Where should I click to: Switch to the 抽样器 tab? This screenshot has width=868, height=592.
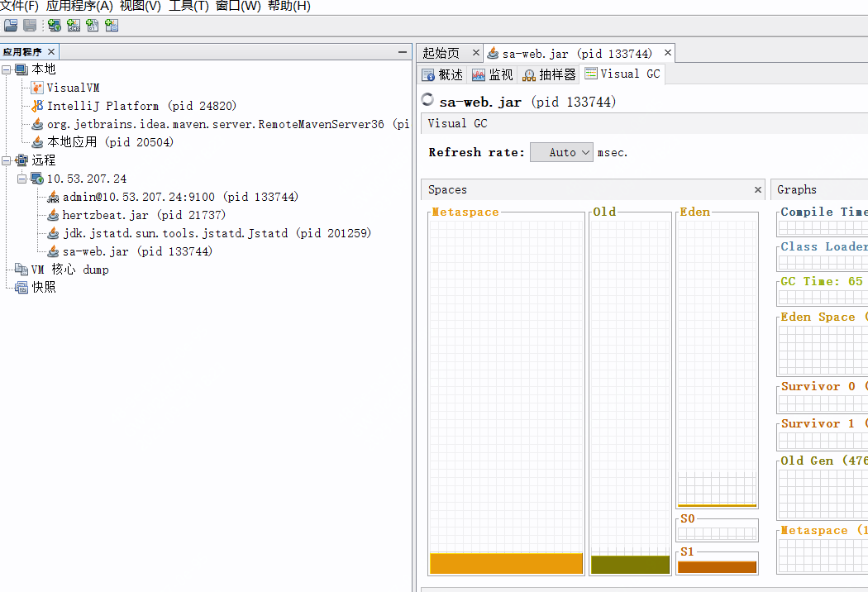(550, 74)
